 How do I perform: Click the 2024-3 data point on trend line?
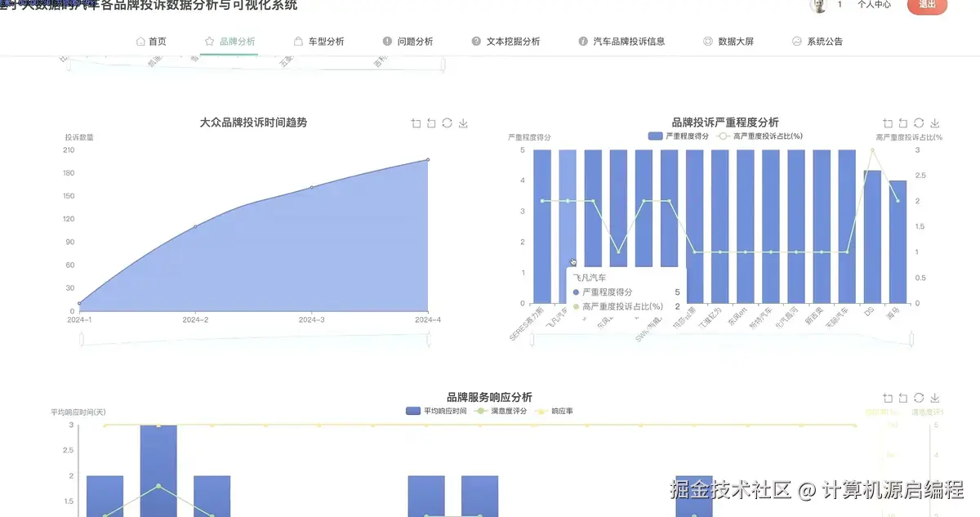pos(312,187)
